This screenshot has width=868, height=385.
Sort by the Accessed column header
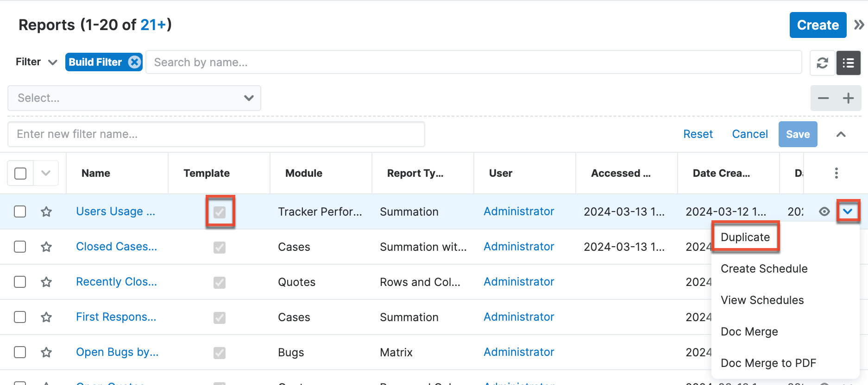[621, 173]
